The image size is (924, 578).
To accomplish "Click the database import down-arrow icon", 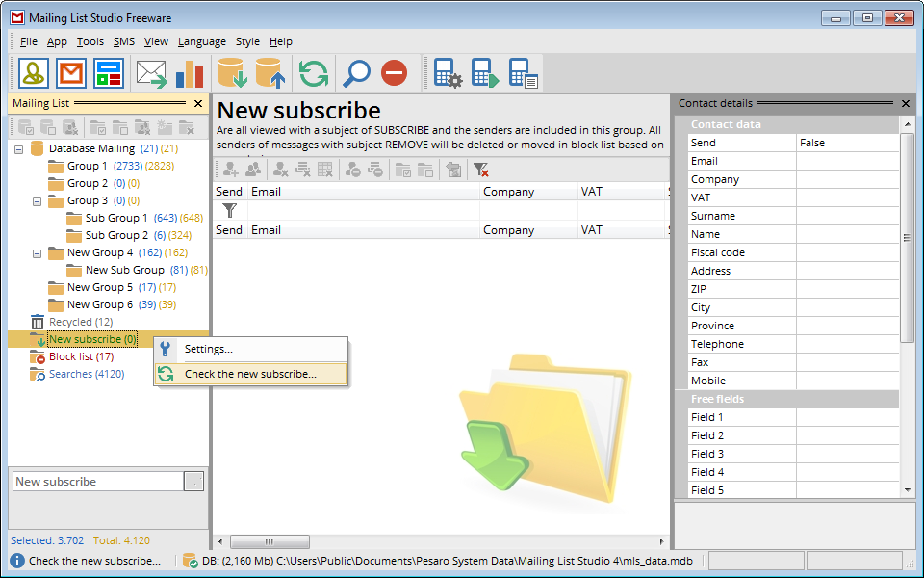I will [232, 73].
